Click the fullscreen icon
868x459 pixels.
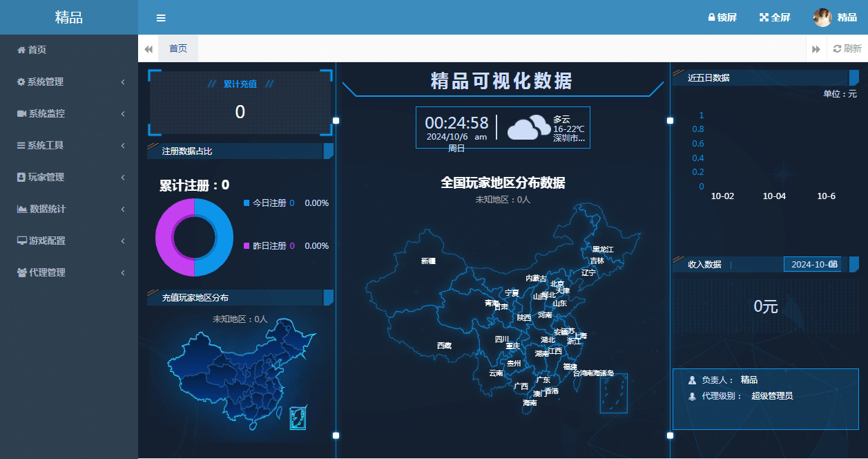pyautogui.click(x=764, y=17)
